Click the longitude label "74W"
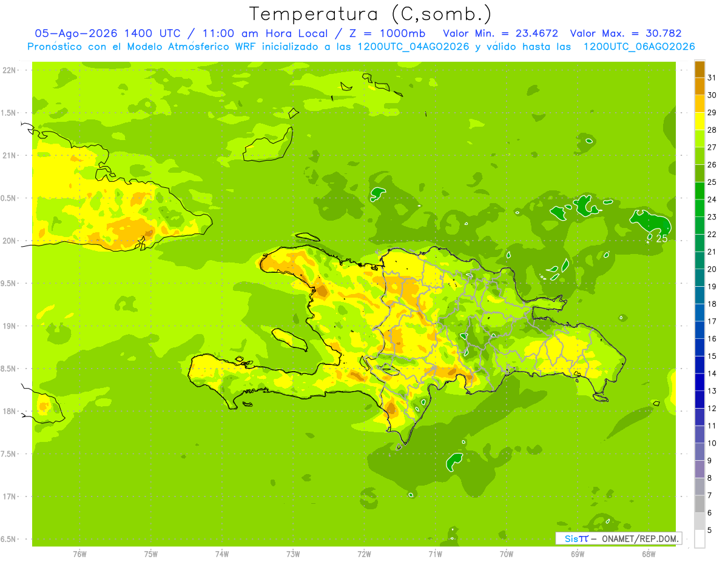The height and width of the screenshot is (562, 728). [x=222, y=554]
